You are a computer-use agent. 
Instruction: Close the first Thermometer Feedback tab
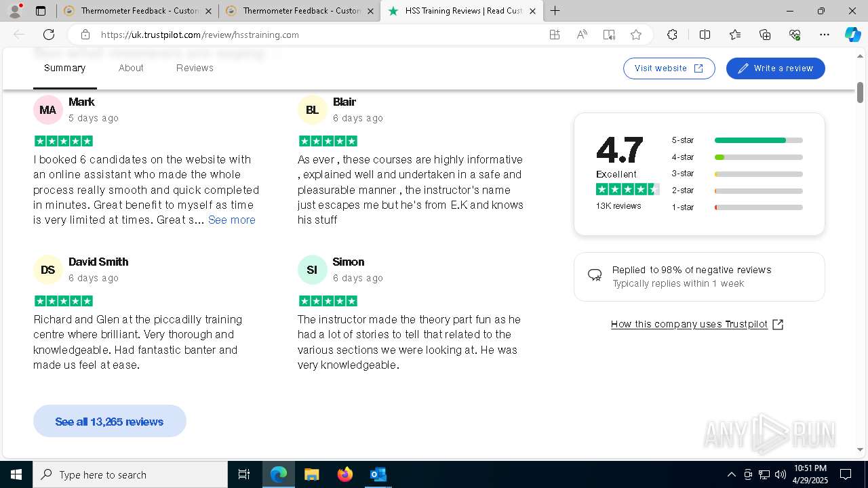(209, 11)
